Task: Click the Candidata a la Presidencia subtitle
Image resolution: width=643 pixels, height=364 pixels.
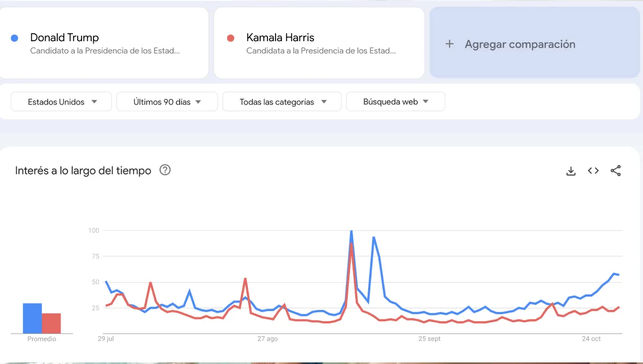Action: [320, 51]
